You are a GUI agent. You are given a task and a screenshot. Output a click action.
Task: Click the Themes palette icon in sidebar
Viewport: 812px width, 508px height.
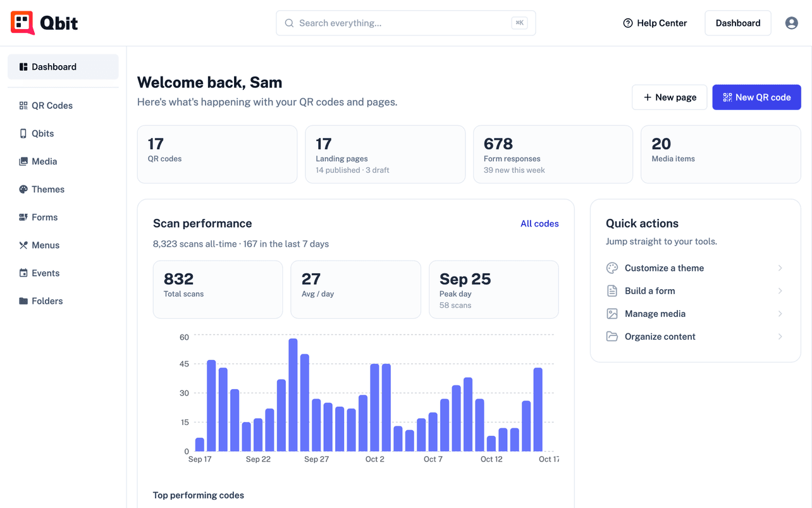[x=23, y=189]
